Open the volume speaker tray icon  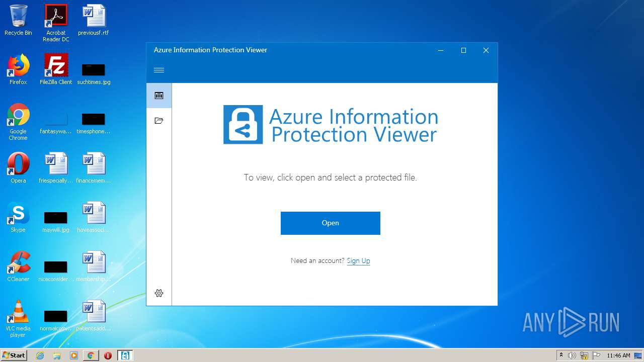(x=572, y=355)
